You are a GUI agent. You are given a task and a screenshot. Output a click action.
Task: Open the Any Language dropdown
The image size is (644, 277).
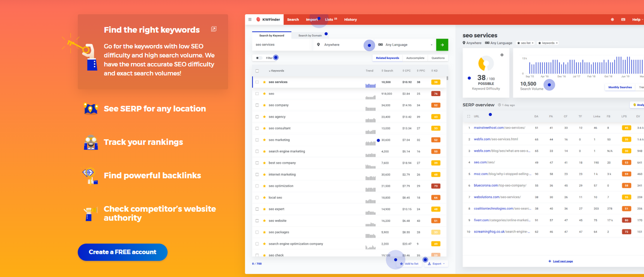click(431, 45)
